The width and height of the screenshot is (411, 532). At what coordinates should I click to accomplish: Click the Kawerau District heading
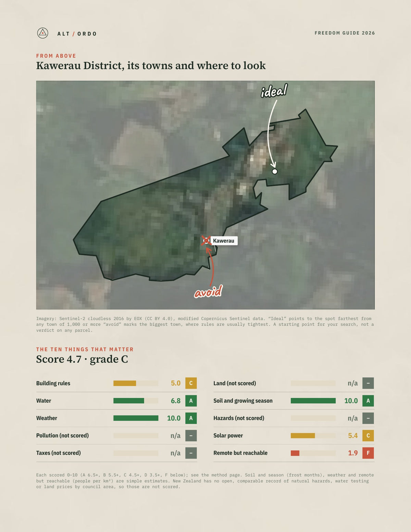click(151, 65)
